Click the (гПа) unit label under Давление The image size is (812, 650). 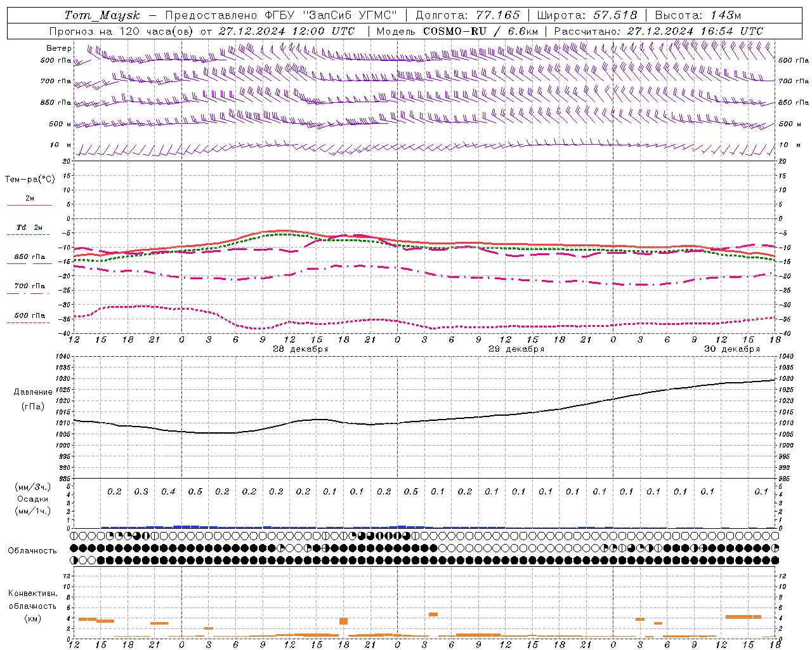[x=33, y=407]
